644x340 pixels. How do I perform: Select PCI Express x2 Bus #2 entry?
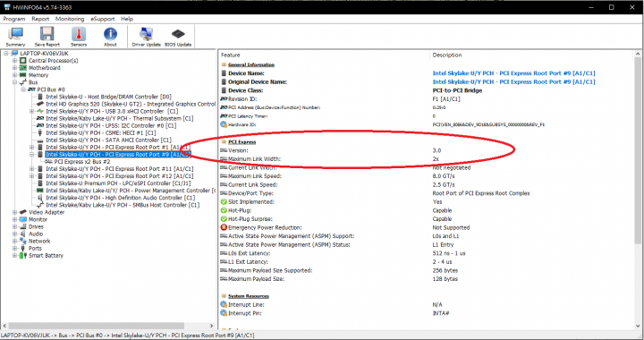click(x=82, y=162)
